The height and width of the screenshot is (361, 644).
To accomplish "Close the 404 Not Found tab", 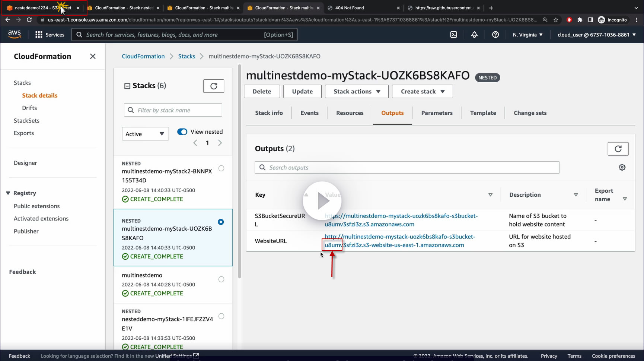I will click(398, 8).
